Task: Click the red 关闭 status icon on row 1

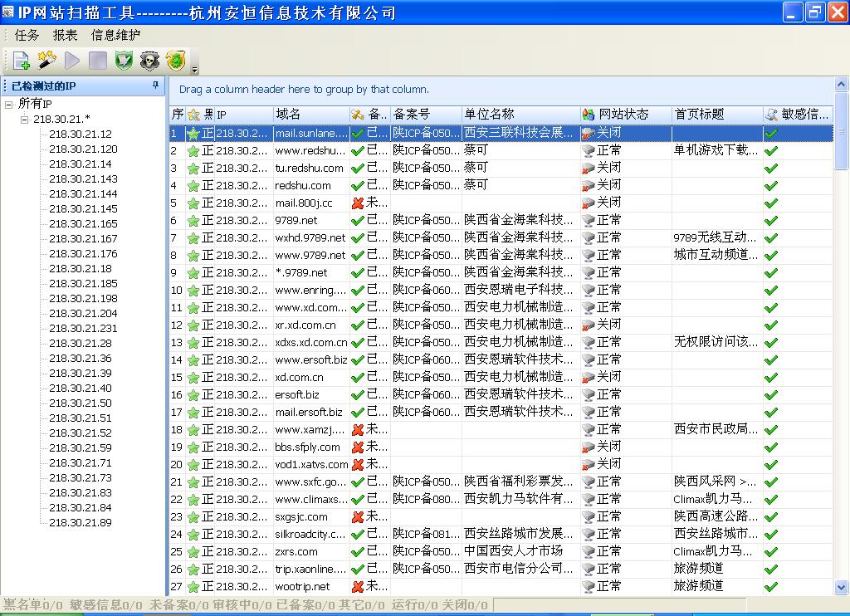Action: (x=589, y=132)
